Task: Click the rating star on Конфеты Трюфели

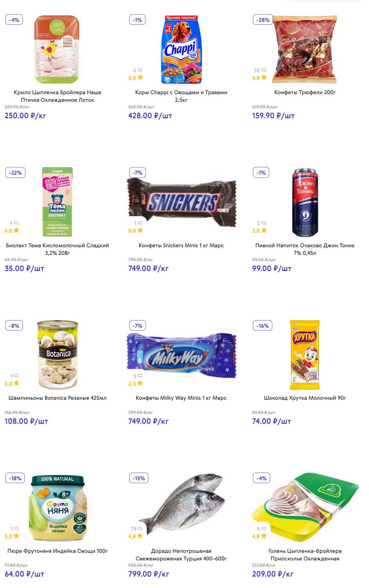Action: pyautogui.click(x=264, y=77)
